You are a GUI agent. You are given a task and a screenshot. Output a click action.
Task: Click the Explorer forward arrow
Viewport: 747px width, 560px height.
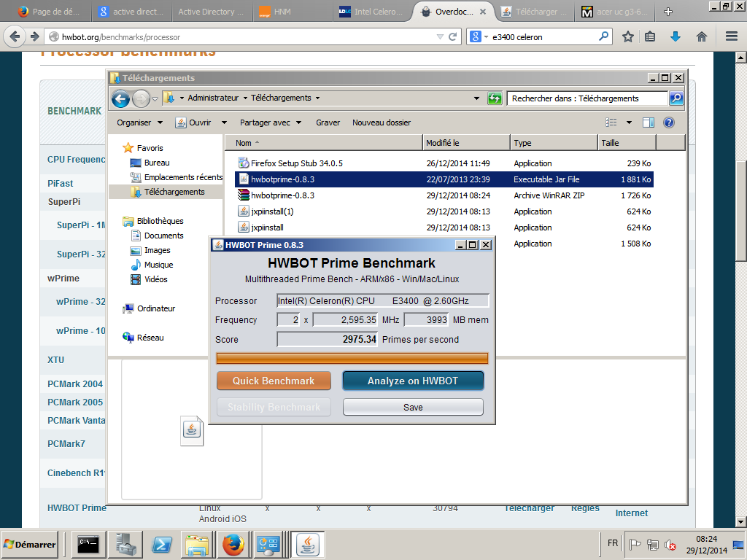coord(141,98)
